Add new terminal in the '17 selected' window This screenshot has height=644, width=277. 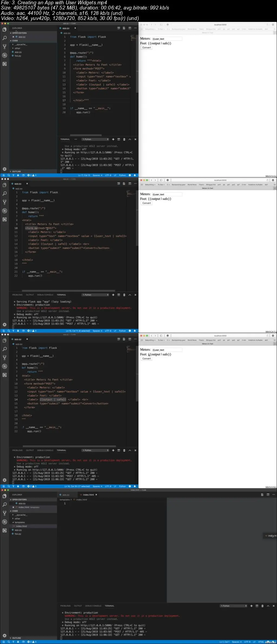113,450
